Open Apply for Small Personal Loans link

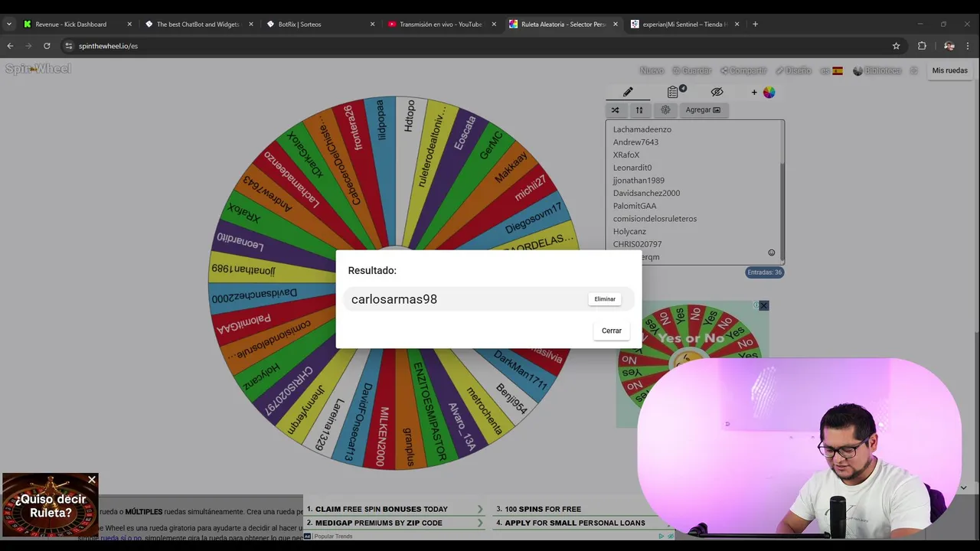570,523
